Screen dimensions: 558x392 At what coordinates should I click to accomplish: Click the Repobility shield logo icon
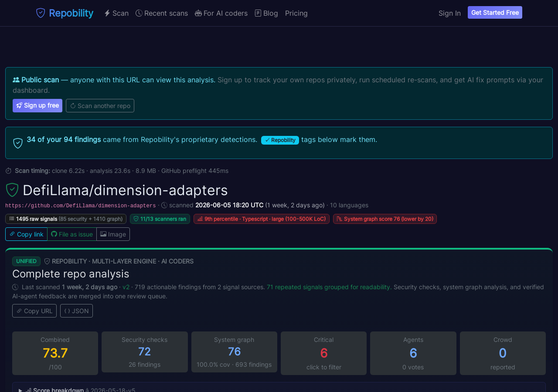pos(41,13)
